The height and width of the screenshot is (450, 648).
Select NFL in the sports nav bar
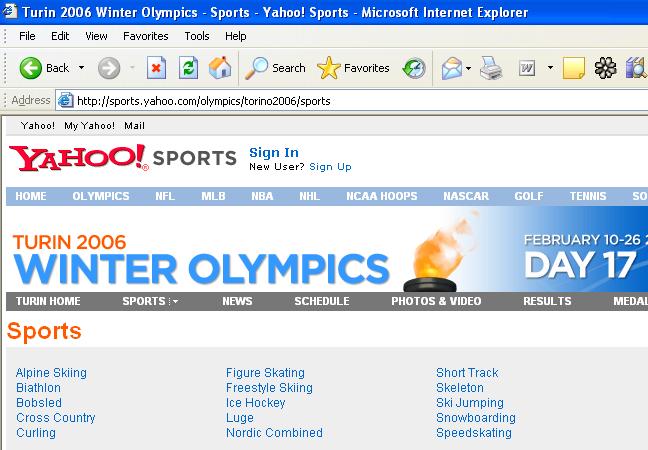coord(165,196)
